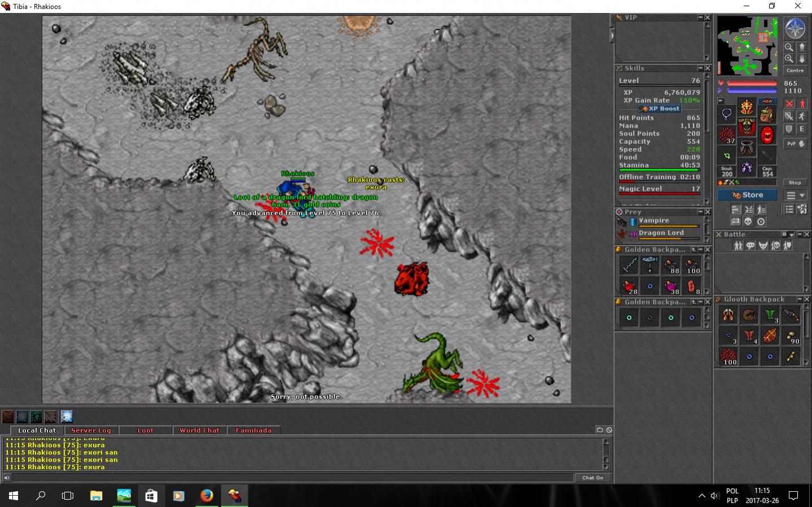Hide NPCs in Battle list
The image size is (812, 507).
click(x=750, y=245)
